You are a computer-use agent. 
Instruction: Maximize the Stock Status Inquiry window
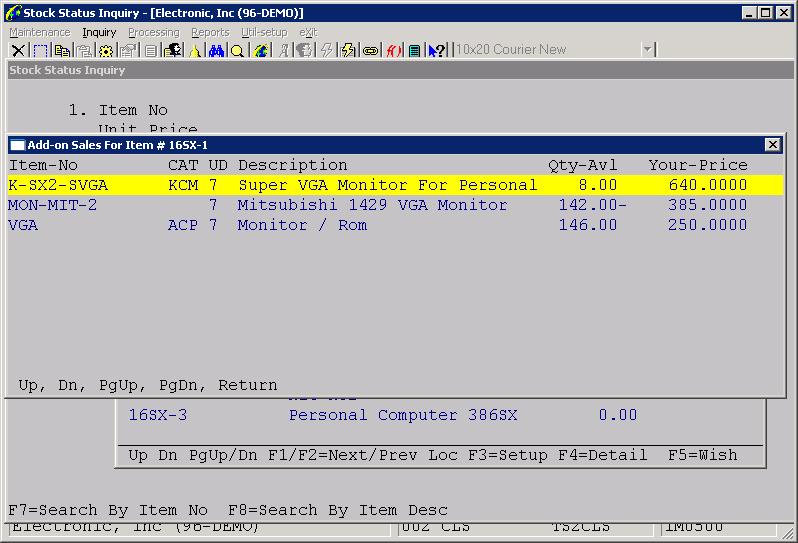point(766,13)
